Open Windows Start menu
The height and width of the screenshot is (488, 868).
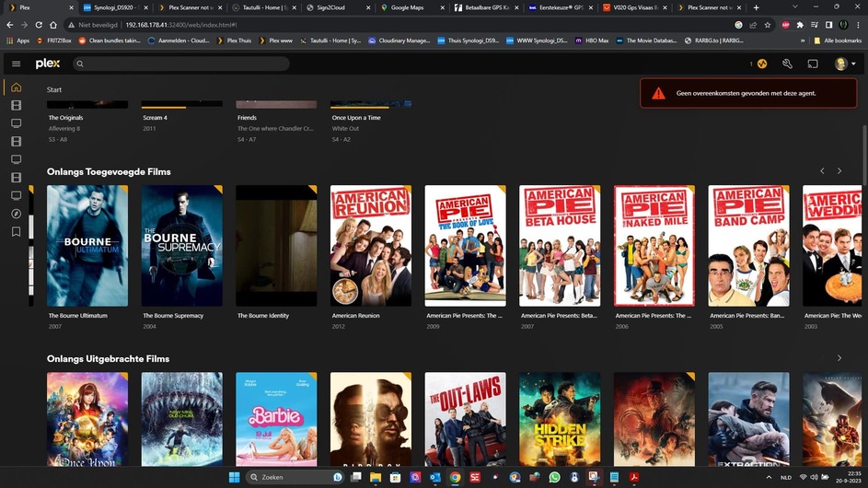coord(234,477)
